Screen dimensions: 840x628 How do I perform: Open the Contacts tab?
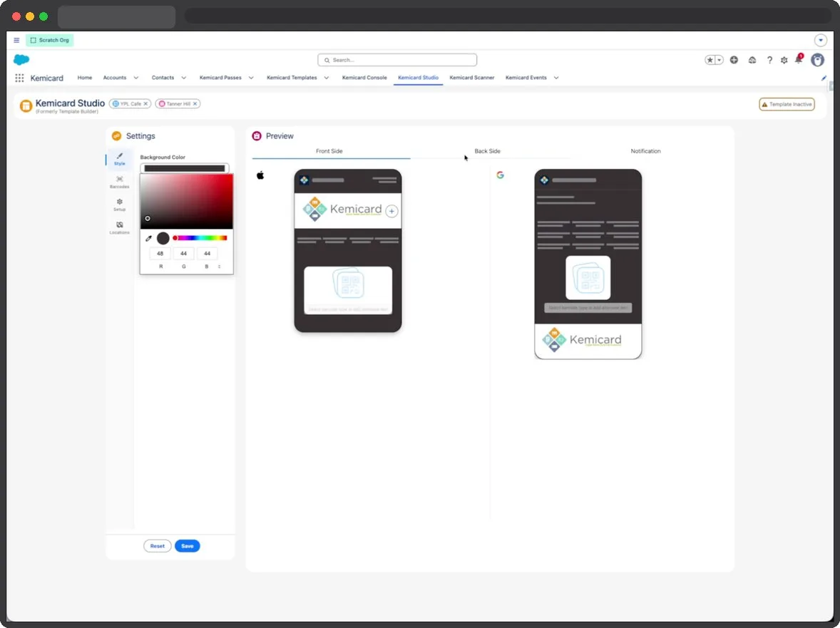tap(163, 78)
